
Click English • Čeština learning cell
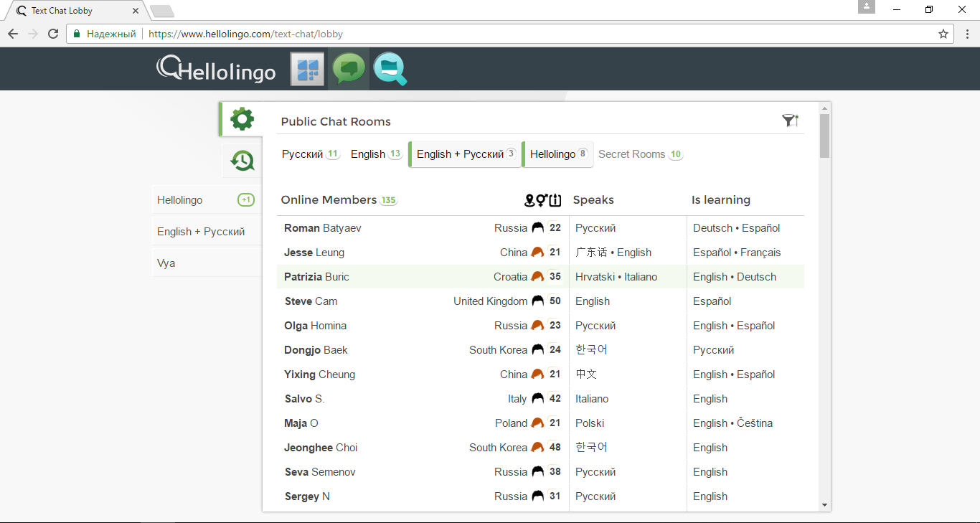(732, 423)
